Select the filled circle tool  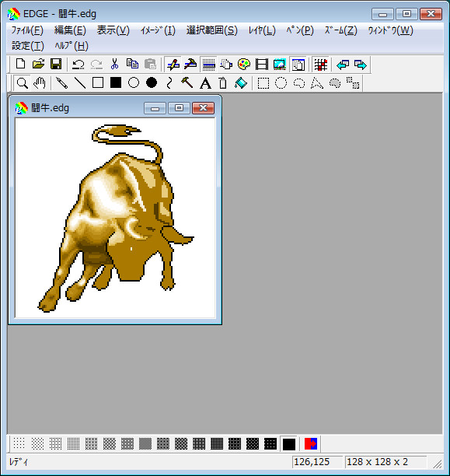pyautogui.click(x=152, y=82)
